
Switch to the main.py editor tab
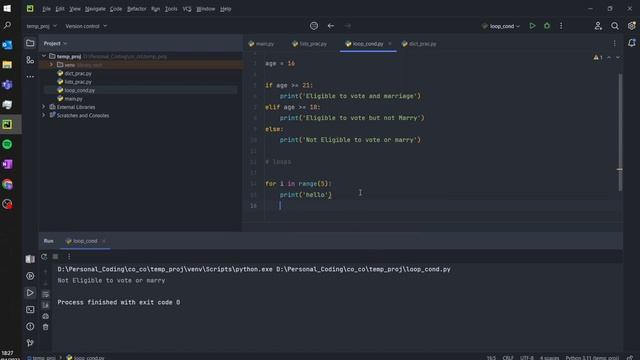click(x=261, y=44)
